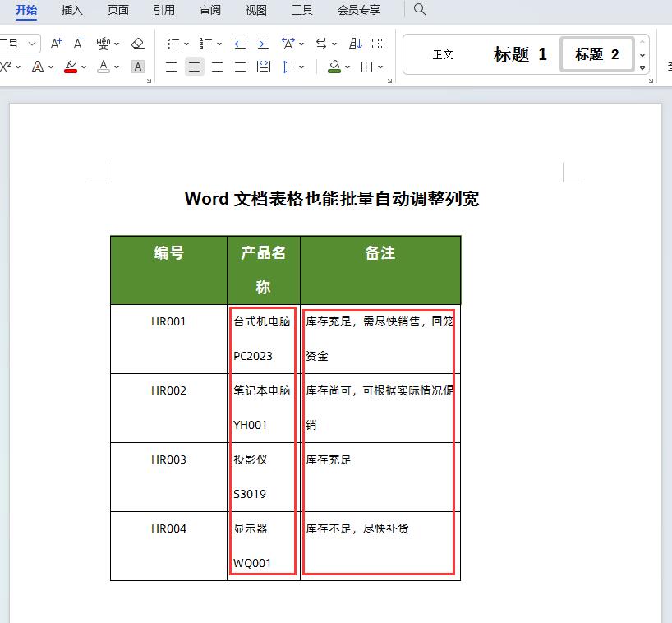Screen dimensions: 672x623
Task: Increase paragraph indent
Action: tap(263, 44)
